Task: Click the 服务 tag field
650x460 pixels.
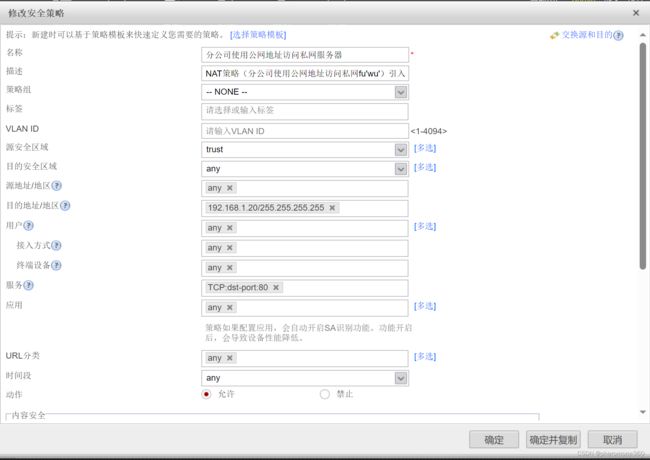Action: [x=305, y=288]
